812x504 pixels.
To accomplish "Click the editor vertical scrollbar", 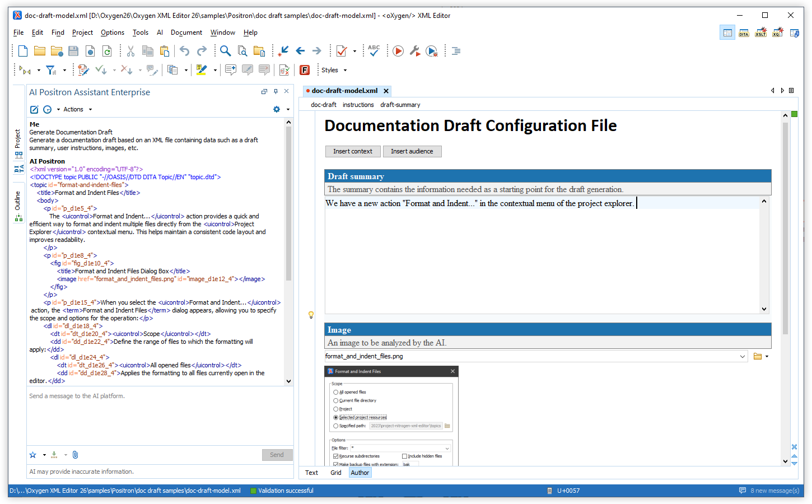I will (785, 230).
